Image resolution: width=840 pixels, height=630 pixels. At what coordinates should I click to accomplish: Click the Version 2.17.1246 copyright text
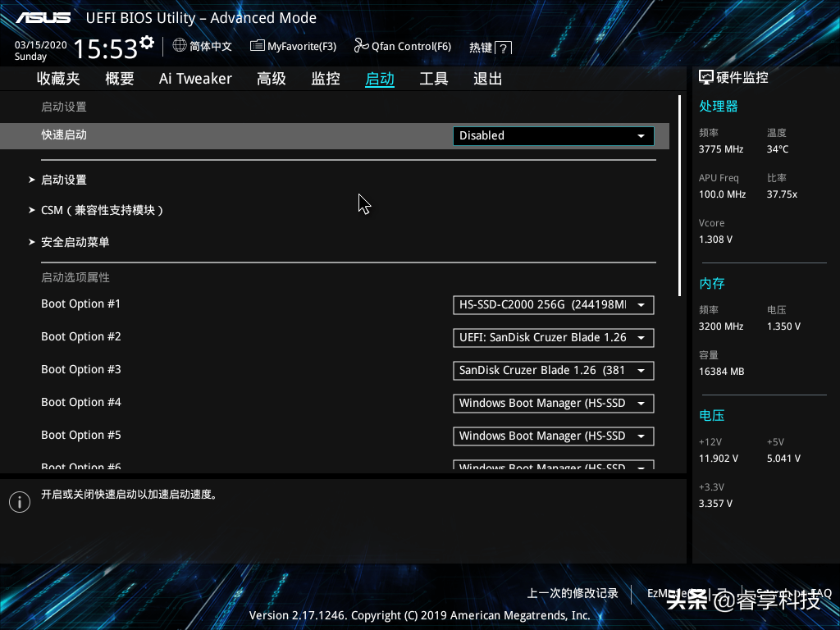[x=419, y=615]
